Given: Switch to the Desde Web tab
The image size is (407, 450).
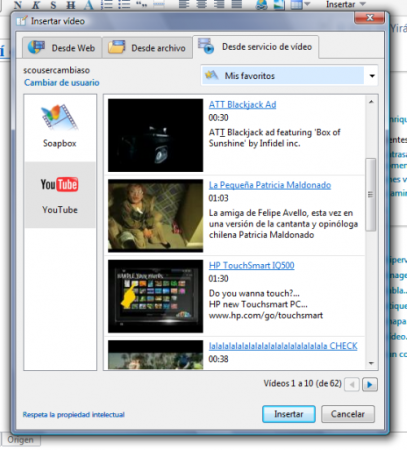Looking at the screenshot, I should tap(62, 48).
